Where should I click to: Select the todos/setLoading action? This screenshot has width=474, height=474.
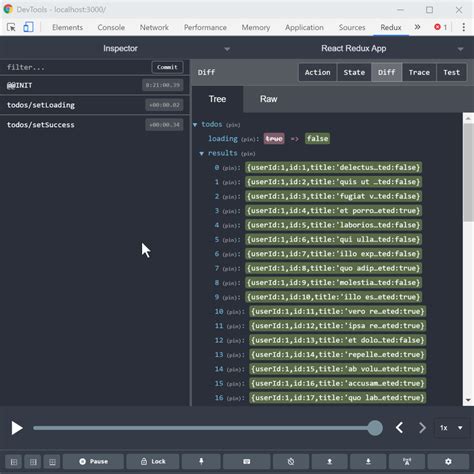95,105
